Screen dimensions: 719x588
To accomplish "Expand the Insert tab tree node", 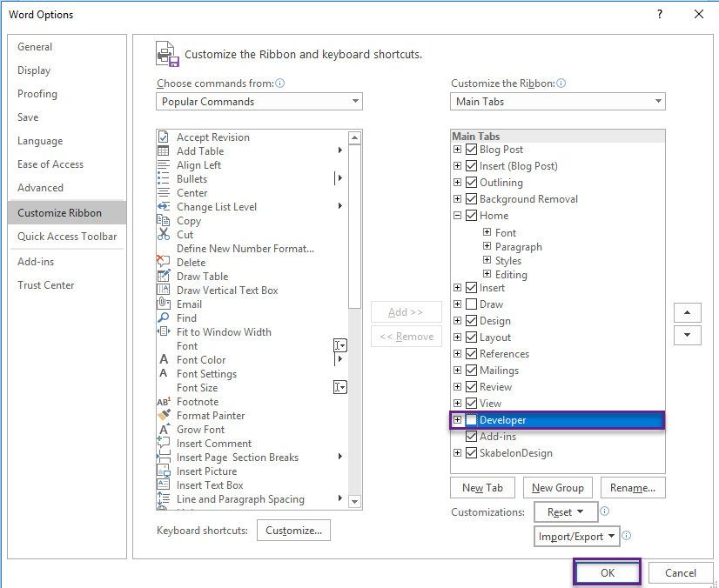I will click(x=457, y=288).
